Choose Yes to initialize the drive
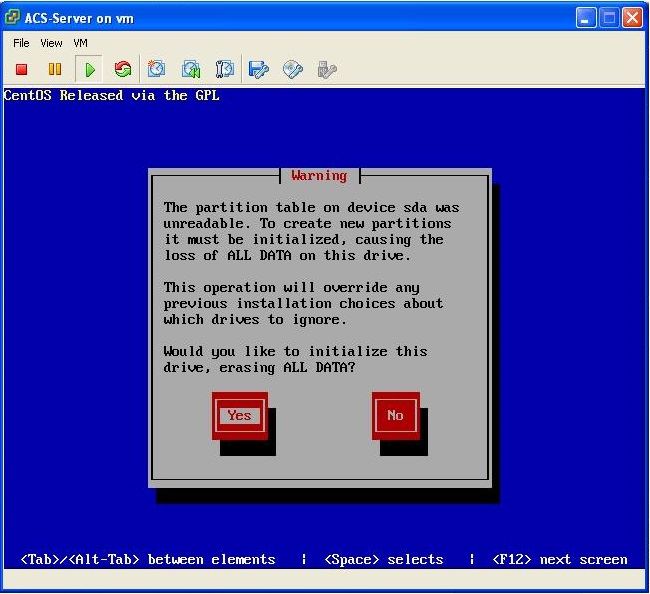Viewport: 650px width, 594px height. point(239,415)
